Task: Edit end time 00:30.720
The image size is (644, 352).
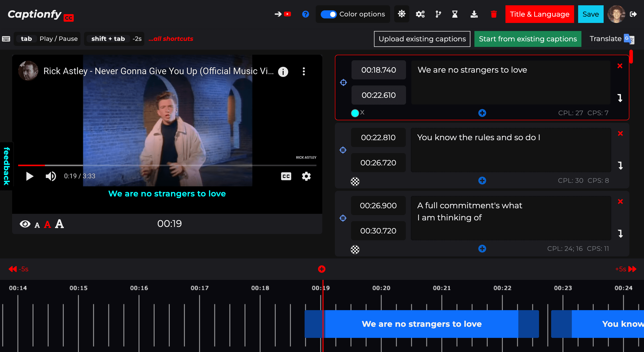Action: point(378,231)
